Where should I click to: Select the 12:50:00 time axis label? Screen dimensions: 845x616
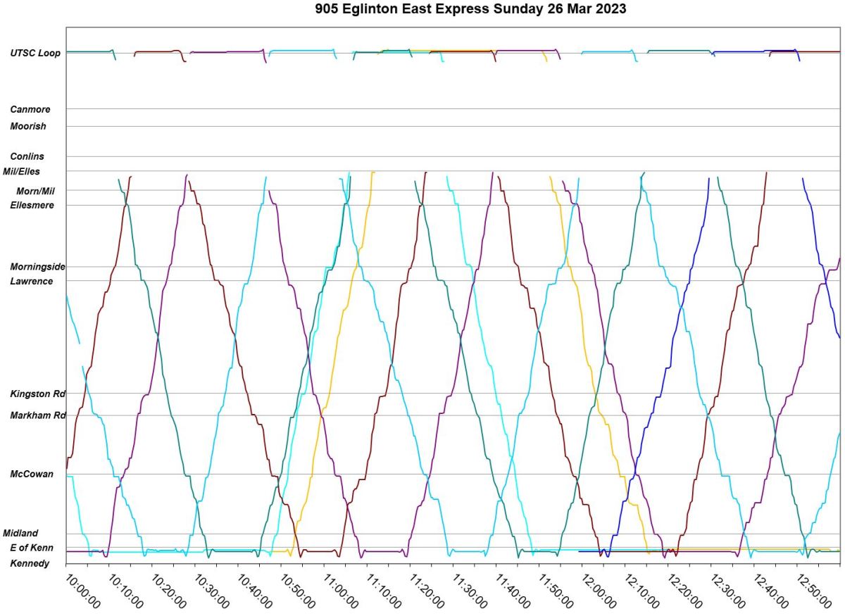(813, 592)
